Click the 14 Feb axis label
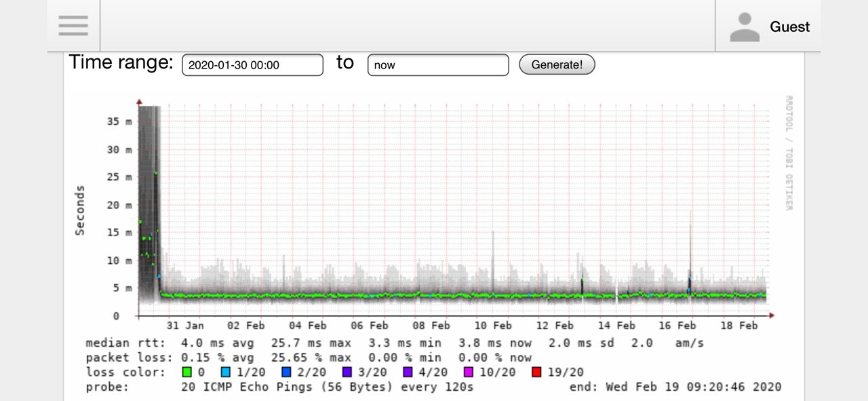This screenshot has width=868, height=401. click(x=617, y=326)
